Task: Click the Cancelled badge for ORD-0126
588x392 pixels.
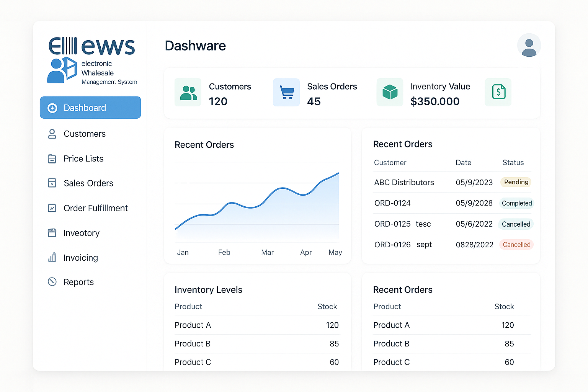Action: click(516, 244)
